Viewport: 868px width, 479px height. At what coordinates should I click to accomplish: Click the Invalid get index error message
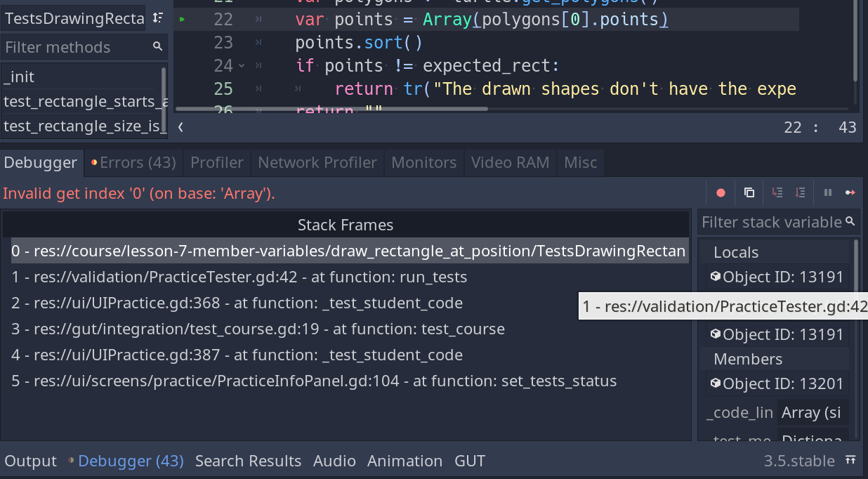coord(139,193)
